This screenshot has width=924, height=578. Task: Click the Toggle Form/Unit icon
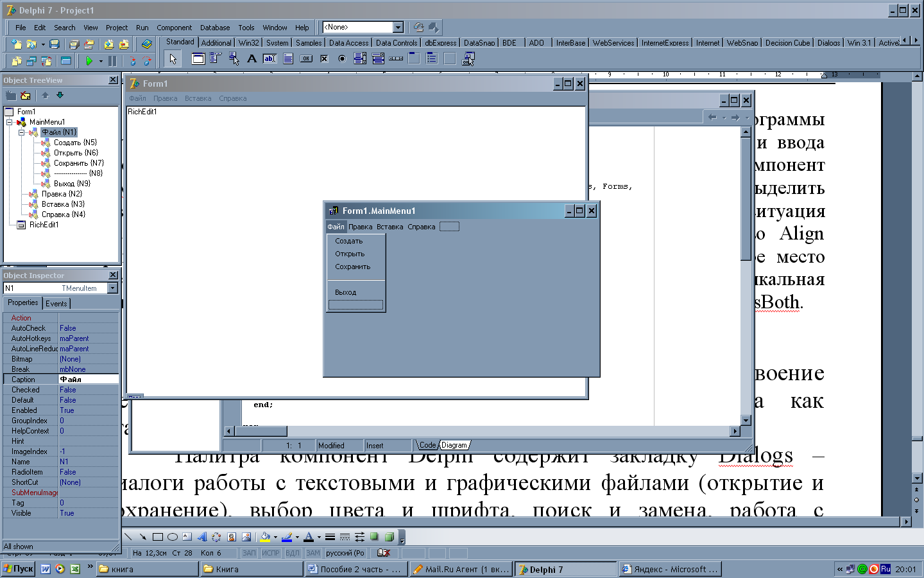pyautogui.click(x=46, y=61)
